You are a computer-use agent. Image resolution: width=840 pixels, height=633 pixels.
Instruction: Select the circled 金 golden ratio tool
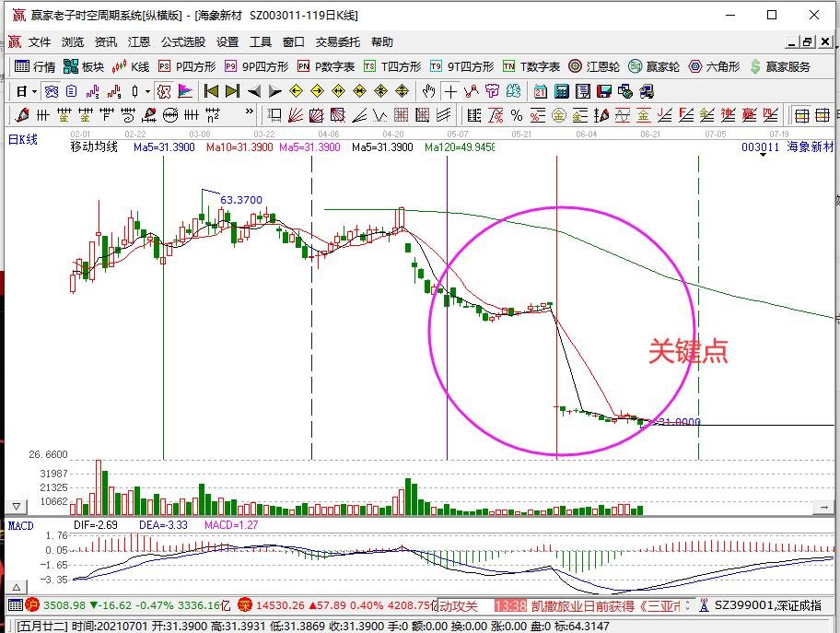click(x=559, y=115)
